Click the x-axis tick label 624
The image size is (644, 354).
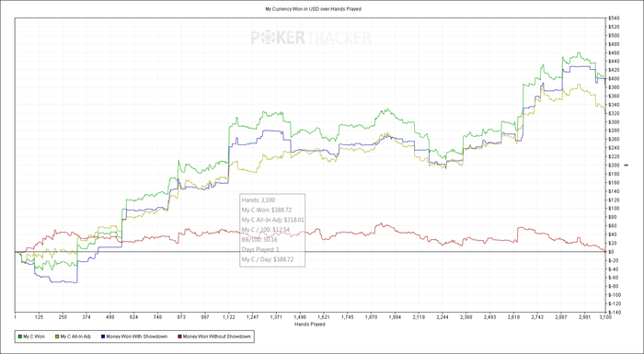133,317
